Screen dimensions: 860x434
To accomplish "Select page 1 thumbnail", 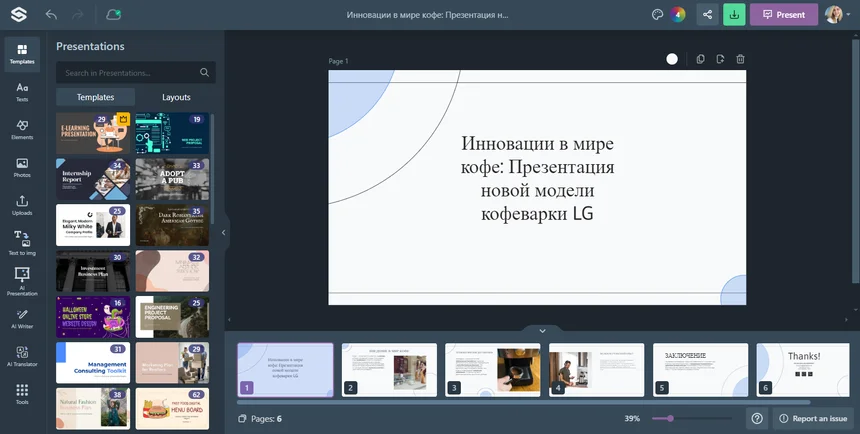I will tap(285, 370).
